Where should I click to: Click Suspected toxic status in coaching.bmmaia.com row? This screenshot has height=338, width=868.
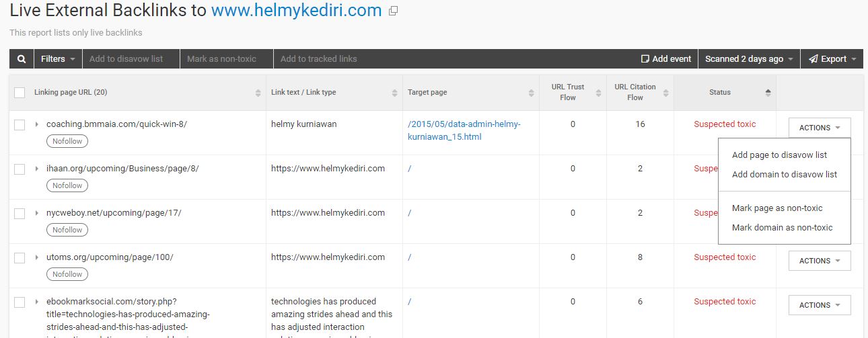coord(725,124)
